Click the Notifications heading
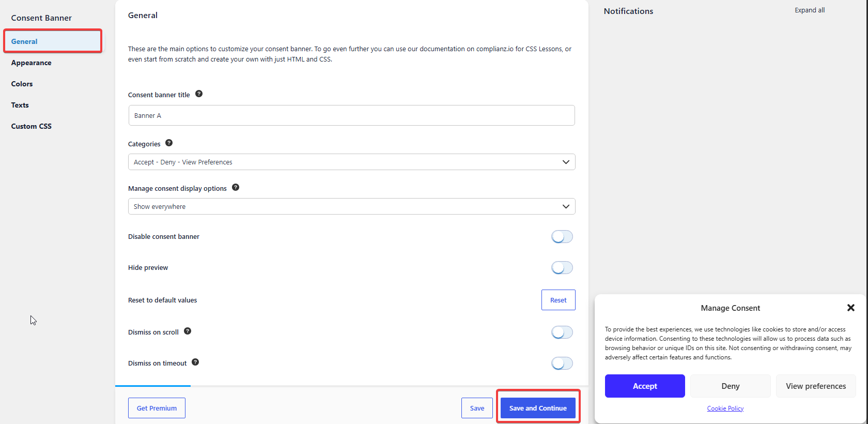 [628, 11]
